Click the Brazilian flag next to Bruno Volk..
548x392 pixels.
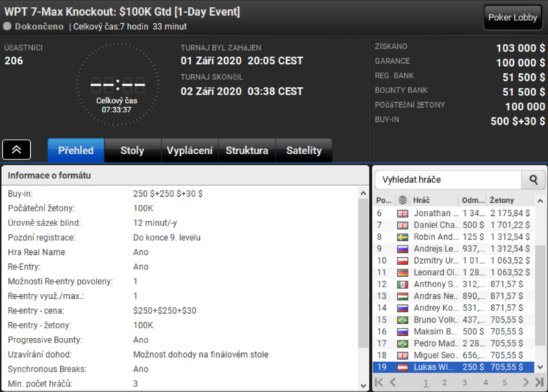click(403, 320)
